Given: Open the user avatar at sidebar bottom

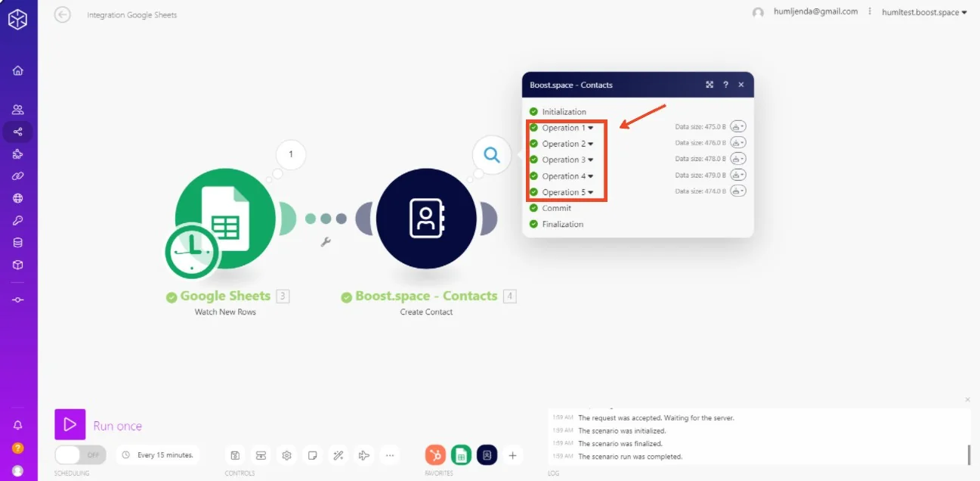Looking at the screenshot, I should pyautogui.click(x=18, y=470).
